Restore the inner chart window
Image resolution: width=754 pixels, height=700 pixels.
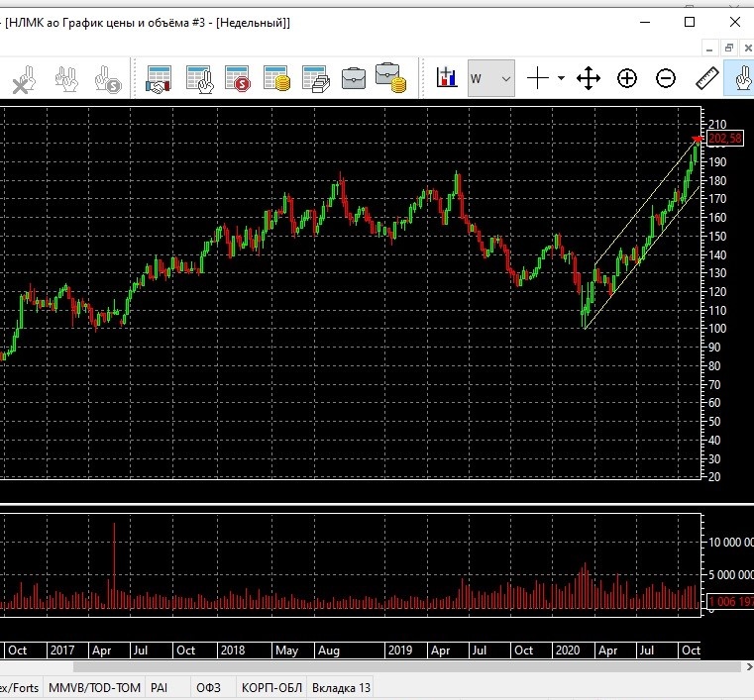pos(729,48)
